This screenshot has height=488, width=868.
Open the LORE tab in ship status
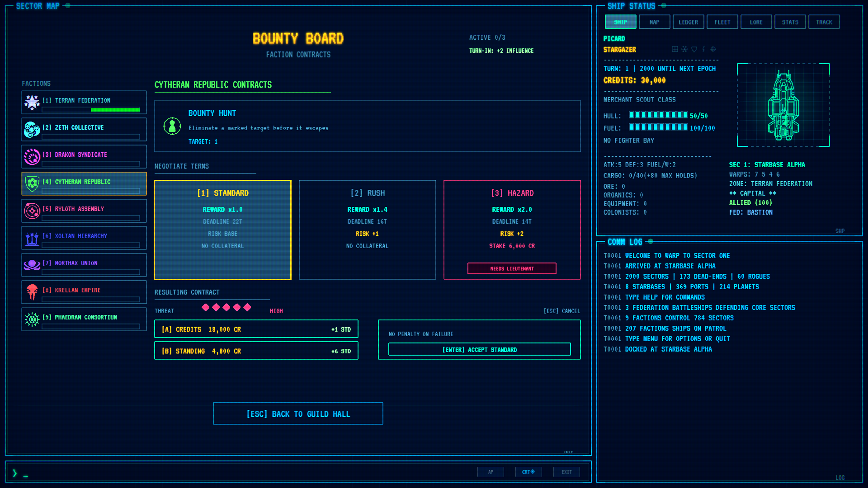pyautogui.click(x=756, y=22)
